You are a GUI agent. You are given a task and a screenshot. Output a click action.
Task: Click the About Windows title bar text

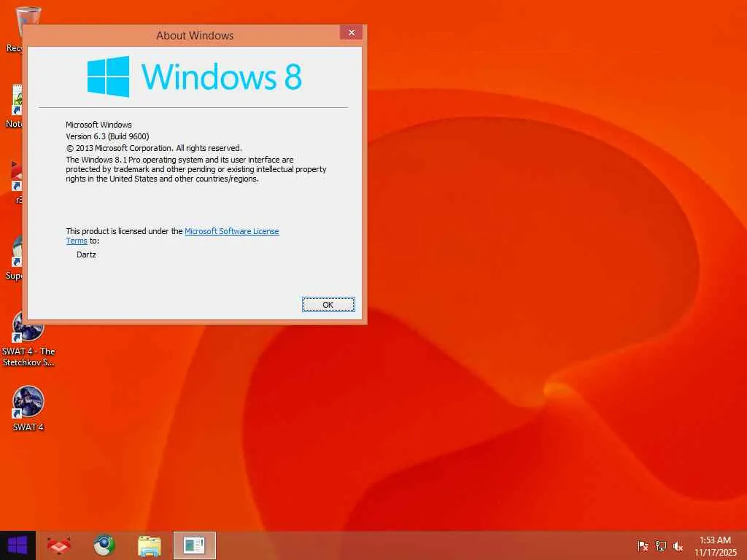coord(195,35)
